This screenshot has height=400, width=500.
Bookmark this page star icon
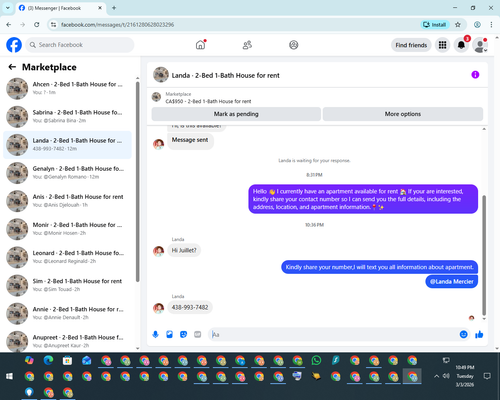pyautogui.click(x=458, y=25)
